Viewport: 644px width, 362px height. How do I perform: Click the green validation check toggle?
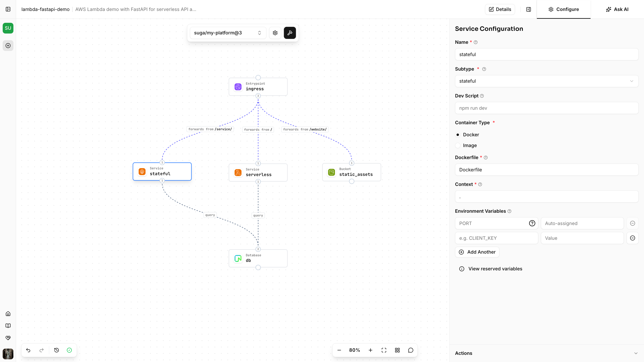pyautogui.click(x=70, y=350)
